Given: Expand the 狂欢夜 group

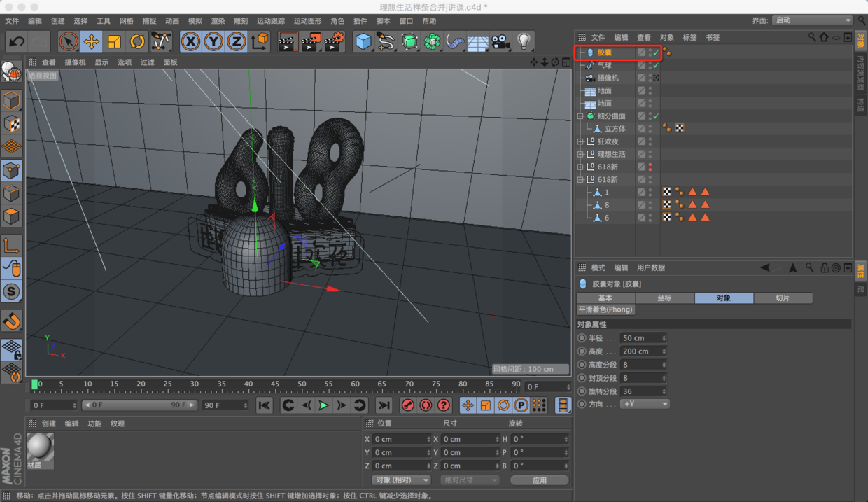Looking at the screenshot, I should [580, 141].
